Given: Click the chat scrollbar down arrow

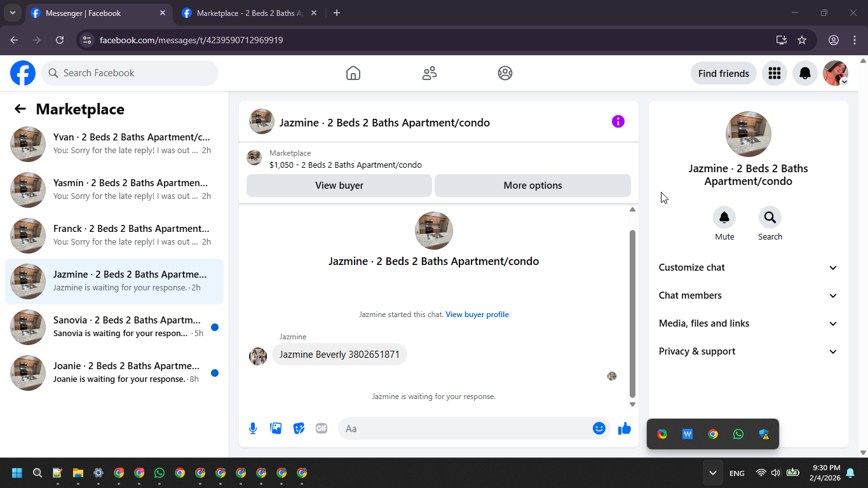Looking at the screenshot, I should [x=632, y=404].
